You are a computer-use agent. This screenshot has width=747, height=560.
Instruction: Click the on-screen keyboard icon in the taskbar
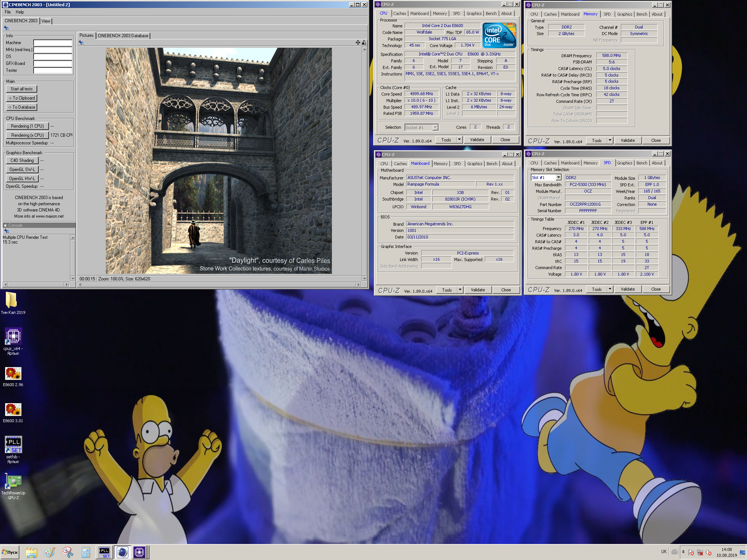coord(674,552)
